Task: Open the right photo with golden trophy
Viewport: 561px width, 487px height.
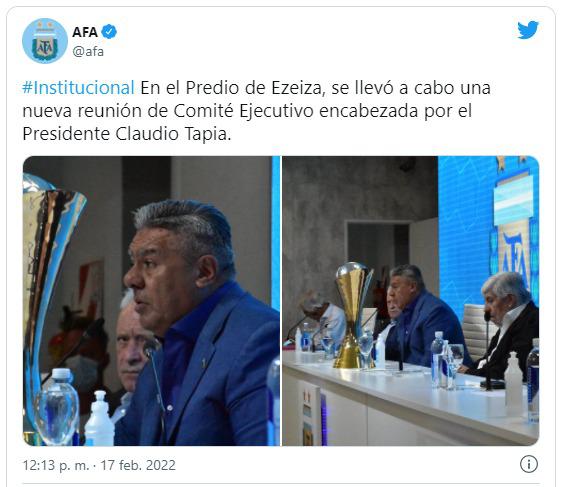Action: click(410, 301)
